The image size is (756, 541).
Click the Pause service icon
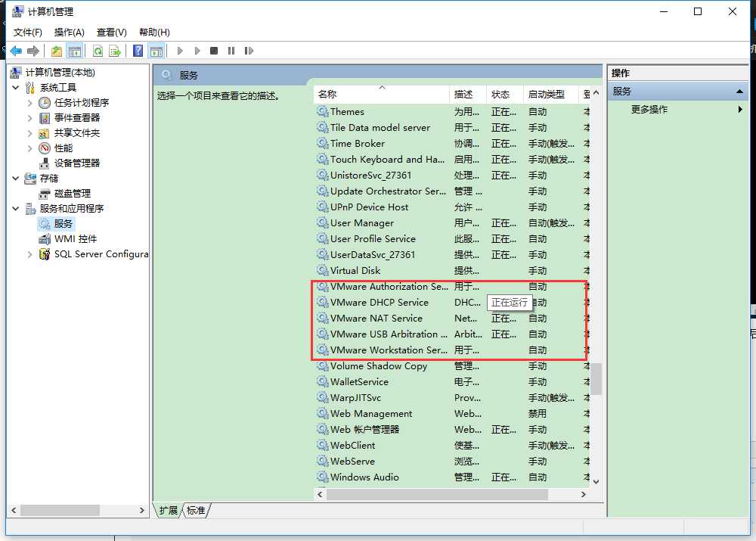[x=231, y=51]
